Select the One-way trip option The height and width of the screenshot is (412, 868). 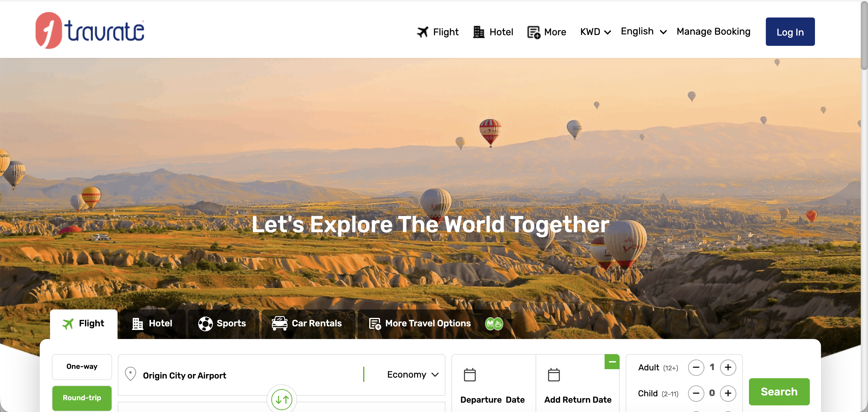(82, 366)
